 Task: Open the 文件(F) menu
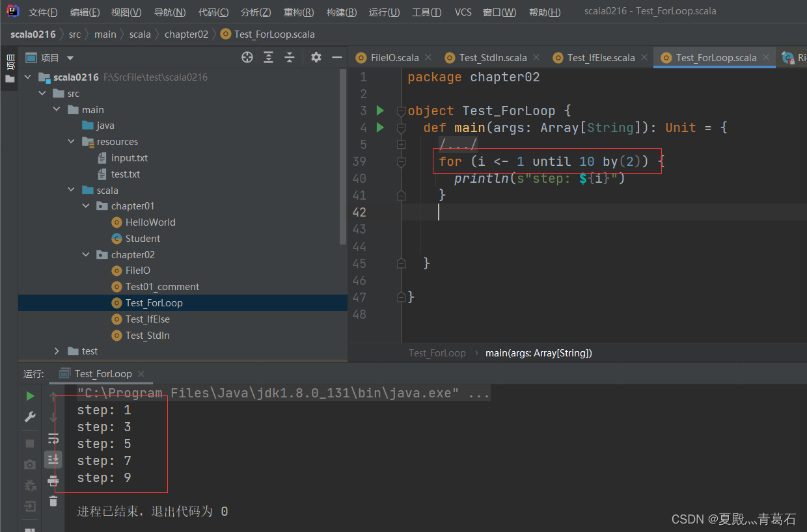[43, 12]
